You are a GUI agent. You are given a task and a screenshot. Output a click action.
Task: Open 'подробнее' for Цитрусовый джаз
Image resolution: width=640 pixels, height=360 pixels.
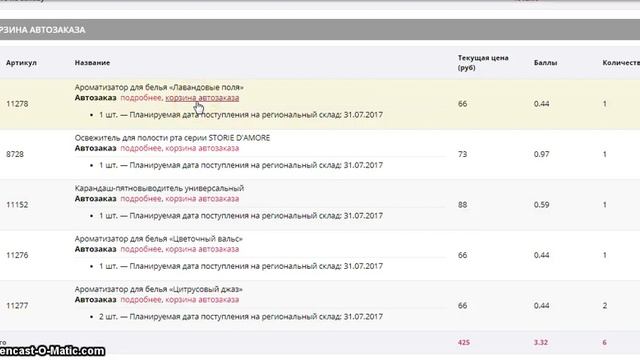coord(141,300)
